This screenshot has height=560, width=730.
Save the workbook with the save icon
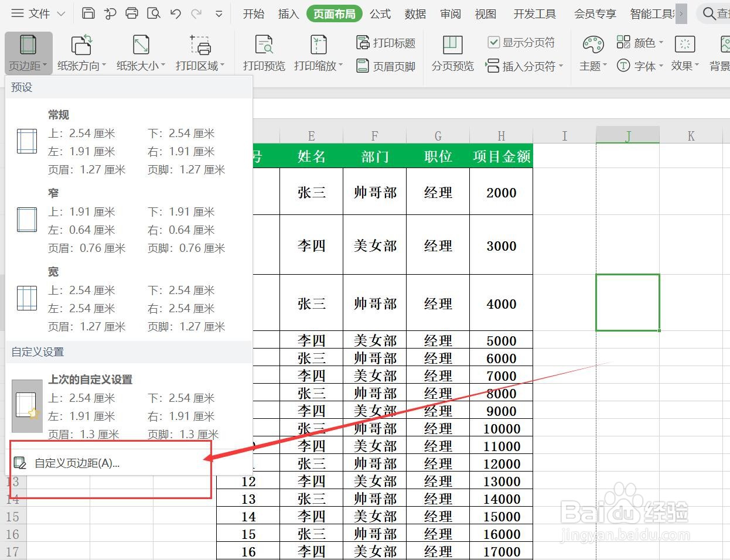pyautogui.click(x=88, y=13)
